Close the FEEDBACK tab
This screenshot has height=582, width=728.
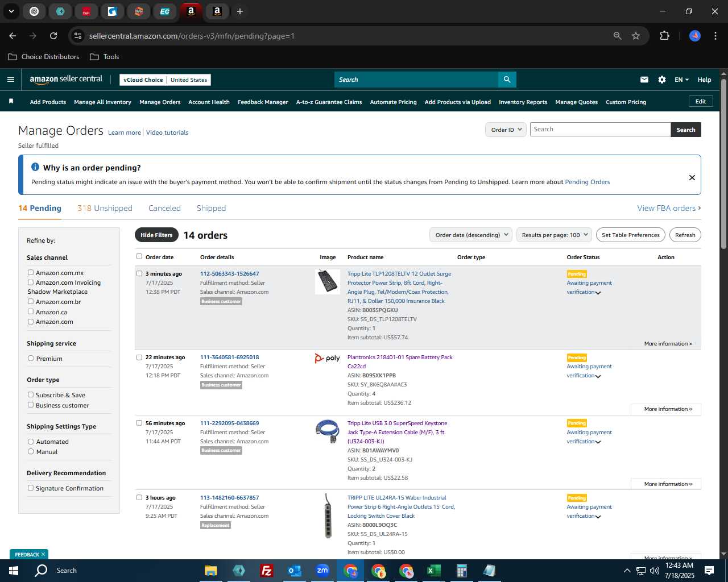pos(43,554)
